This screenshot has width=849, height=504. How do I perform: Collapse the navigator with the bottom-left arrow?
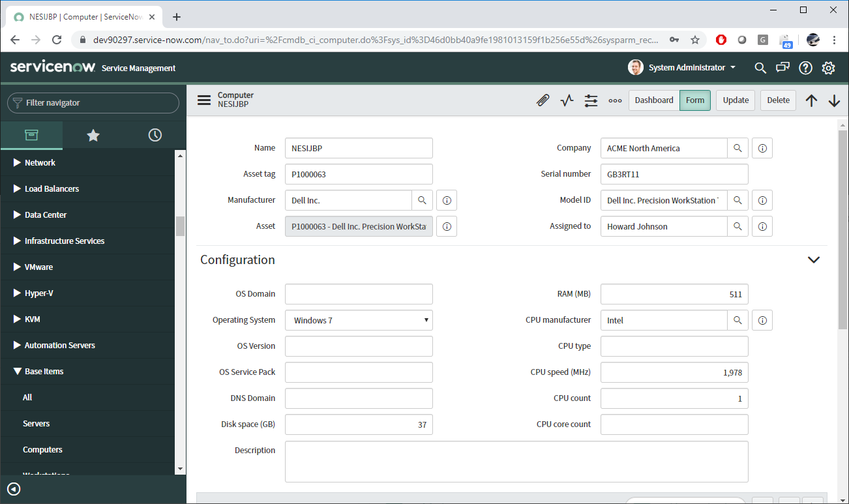click(x=13, y=489)
